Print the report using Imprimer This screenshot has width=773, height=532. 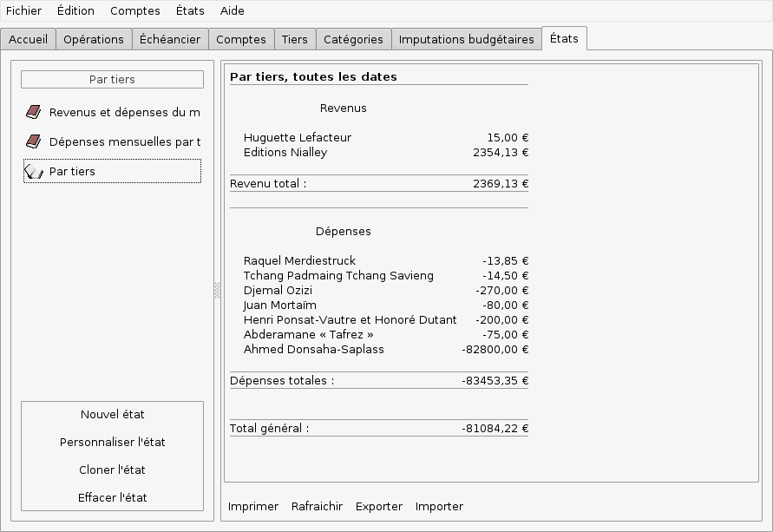[x=253, y=507]
